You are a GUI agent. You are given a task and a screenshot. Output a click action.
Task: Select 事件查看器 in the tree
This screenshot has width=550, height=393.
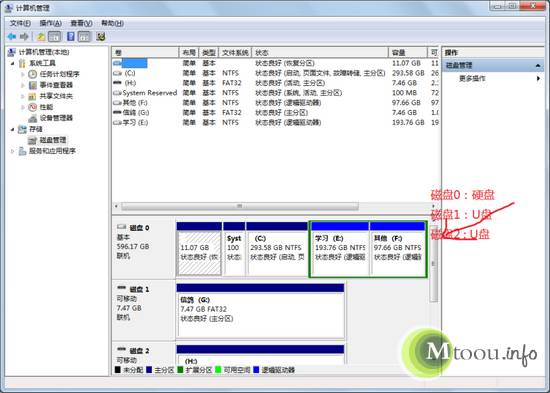click(x=56, y=85)
